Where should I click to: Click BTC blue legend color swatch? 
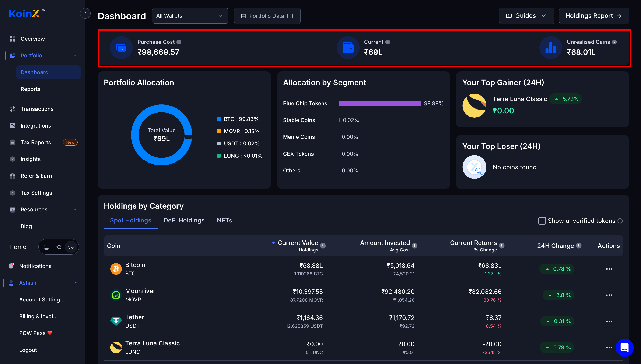click(x=219, y=119)
